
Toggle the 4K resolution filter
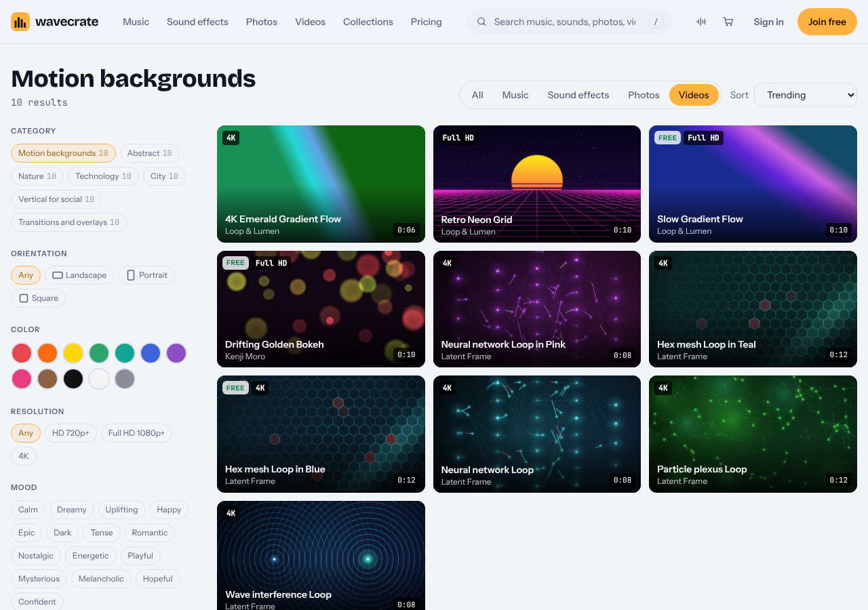click(x=24, y=456)
